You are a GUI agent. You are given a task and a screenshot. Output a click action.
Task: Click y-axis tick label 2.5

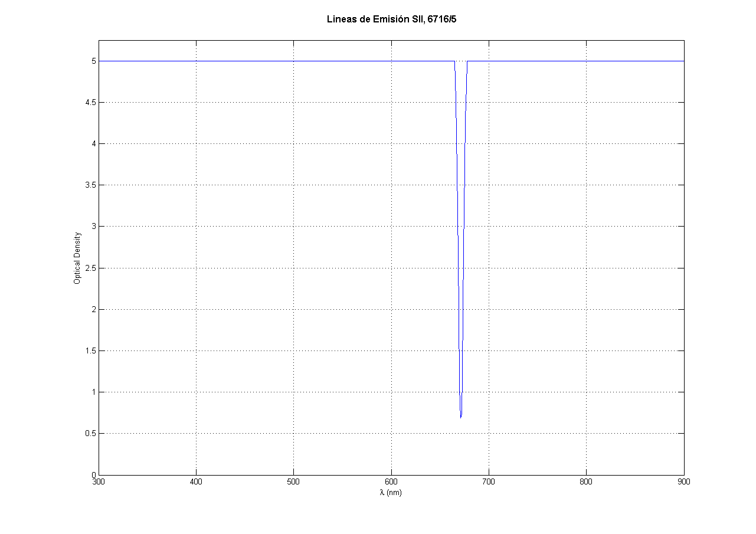91,268
